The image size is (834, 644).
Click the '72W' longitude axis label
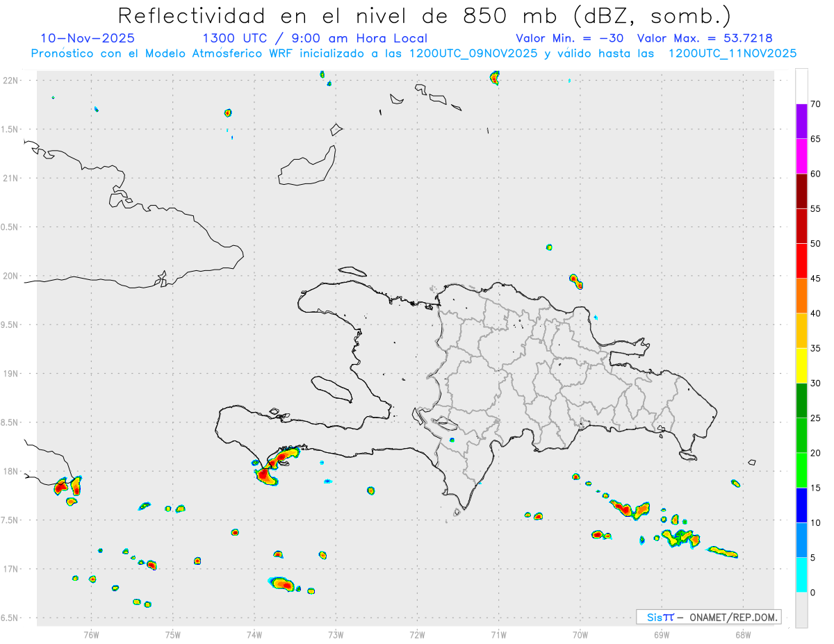pyautogui.click(x=417, y=634)
